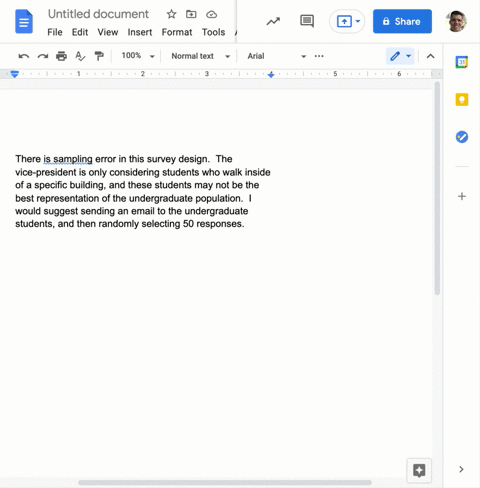Screen dimensions: 480x488
Task: Open the Insert menu
Action: click(x=140, y=32)
